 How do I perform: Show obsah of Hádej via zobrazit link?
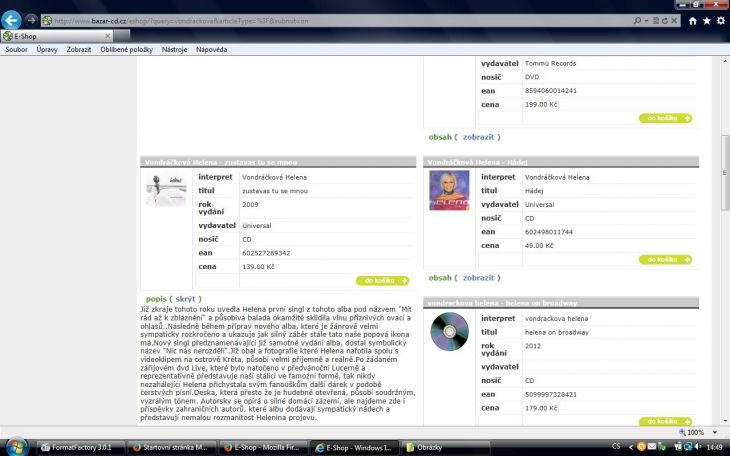point(478,278)
